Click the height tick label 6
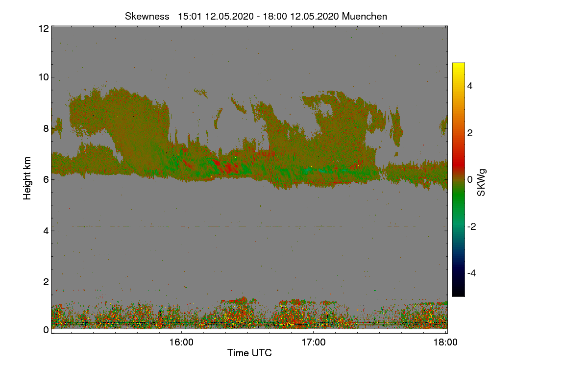 click(45, 179)
